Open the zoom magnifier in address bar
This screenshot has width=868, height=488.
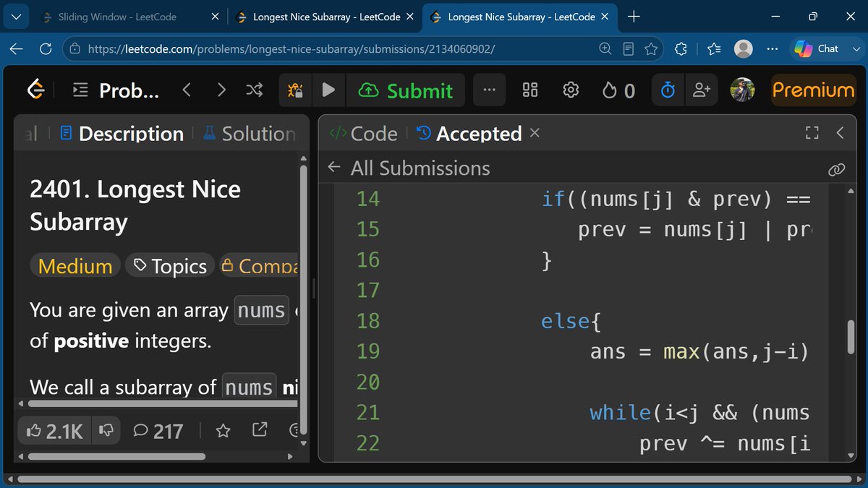coord(605,49)
